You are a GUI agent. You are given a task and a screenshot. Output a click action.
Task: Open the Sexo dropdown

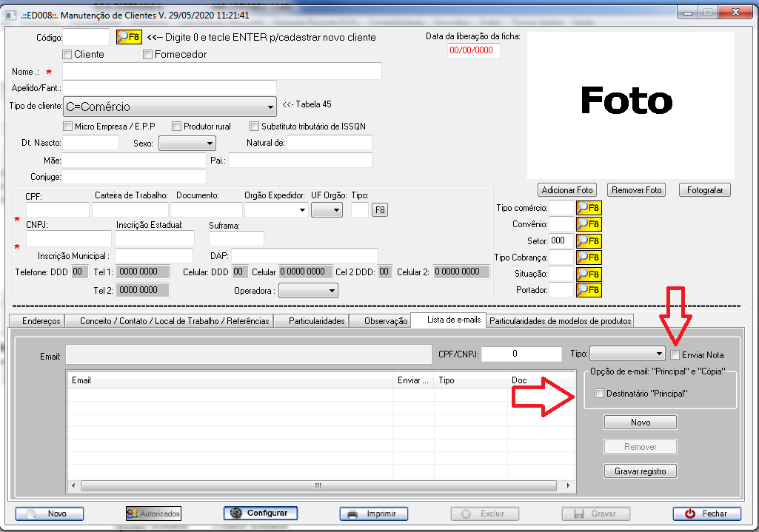point(210,143)
